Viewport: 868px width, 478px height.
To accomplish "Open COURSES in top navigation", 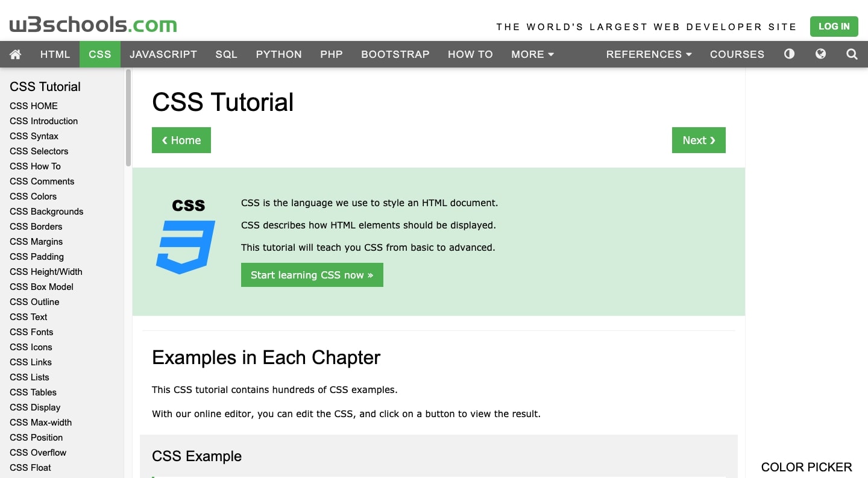I will pos(737,54).
